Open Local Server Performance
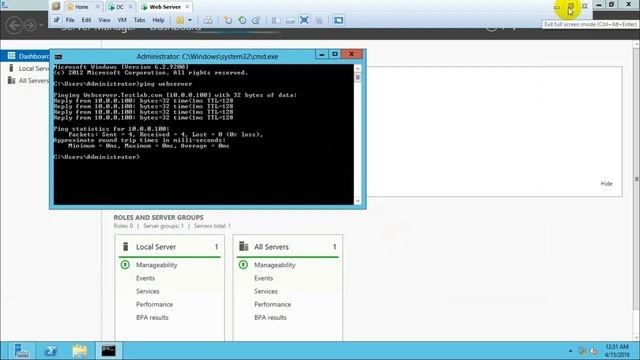 coord(154,304)
